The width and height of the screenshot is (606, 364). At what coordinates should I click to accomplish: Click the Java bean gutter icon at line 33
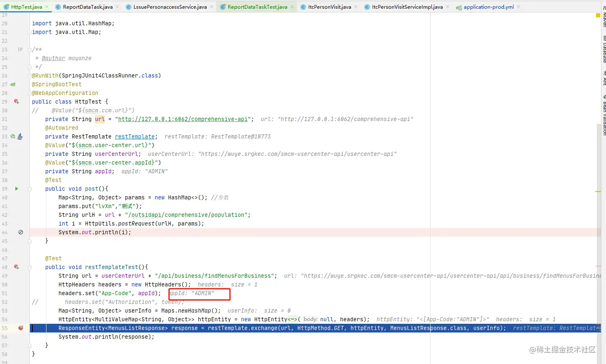click(x=20, y=136)
